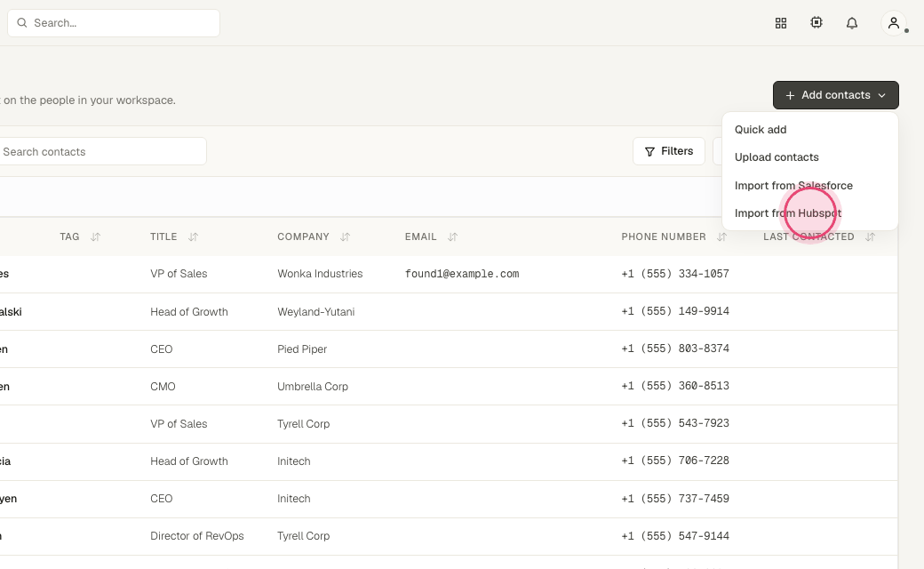
Task: Click email found1@example.com
Action: click(x=461, y=274)
